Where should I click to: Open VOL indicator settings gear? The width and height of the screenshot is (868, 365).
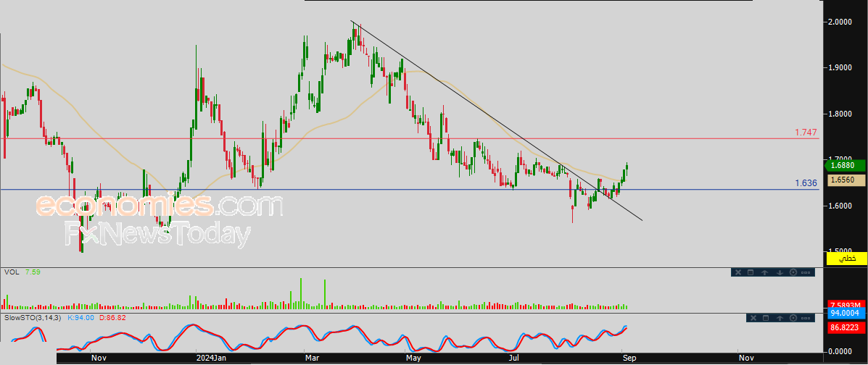(x=793, y=272)
